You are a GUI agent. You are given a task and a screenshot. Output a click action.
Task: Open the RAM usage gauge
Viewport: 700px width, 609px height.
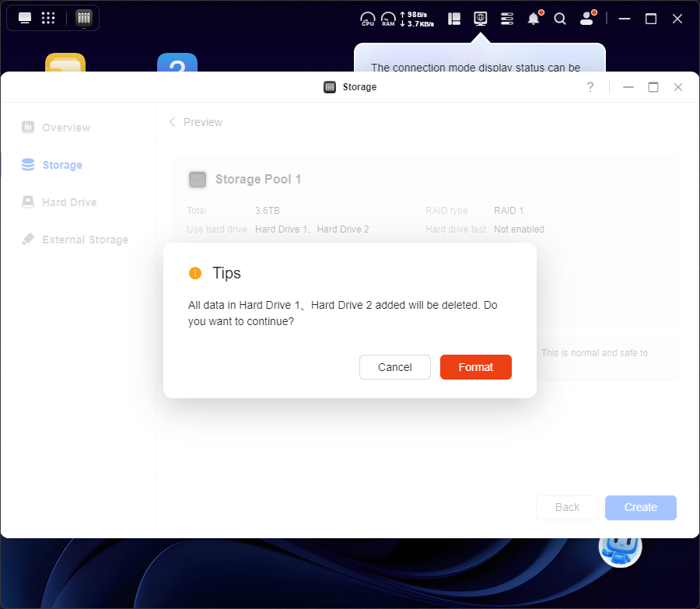[387, 19]
